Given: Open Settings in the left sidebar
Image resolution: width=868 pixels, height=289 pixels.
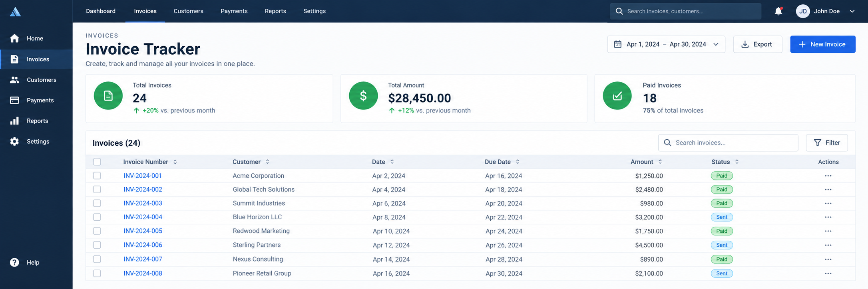Looking at the screenshot, I should click(36, 141).
